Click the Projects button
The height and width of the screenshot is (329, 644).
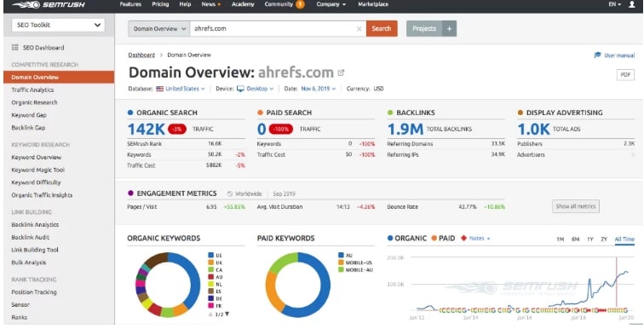point(424,29)
